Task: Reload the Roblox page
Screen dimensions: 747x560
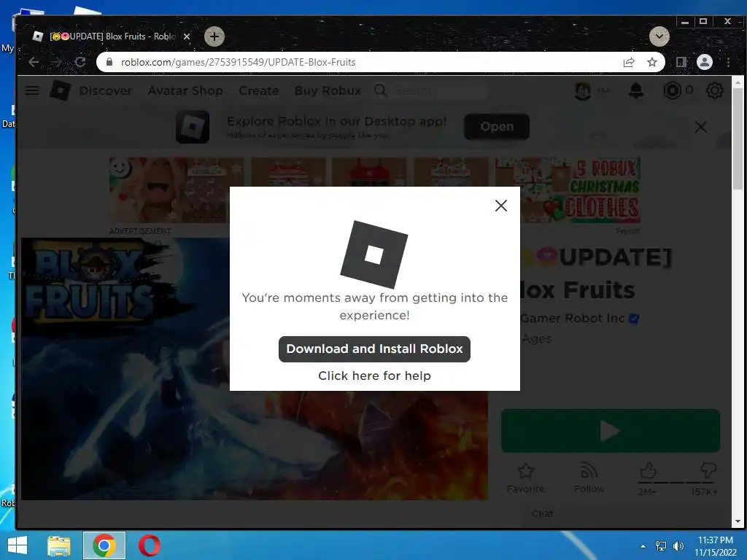Action: [80, 62]
